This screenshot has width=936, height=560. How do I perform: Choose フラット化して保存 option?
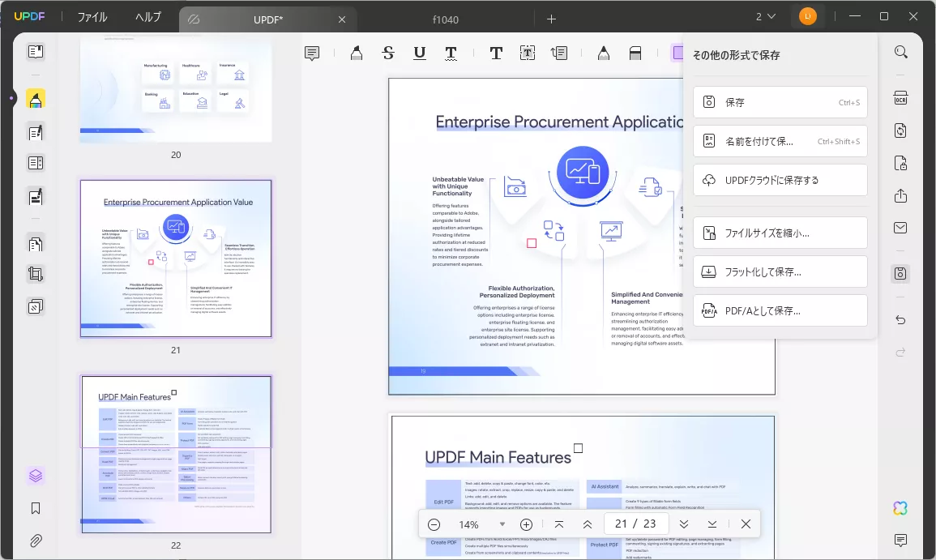tap(780, 271)
